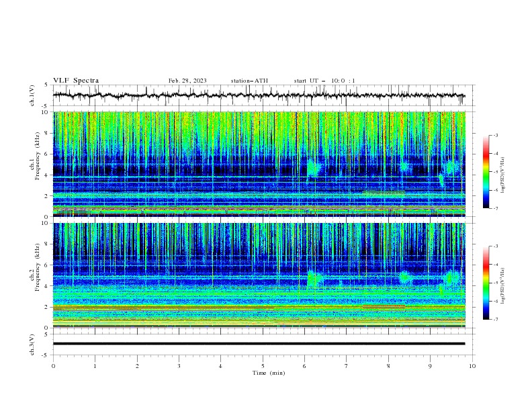Click the 'start UT = 10:0 :1' text

click(x=324, y=81)
